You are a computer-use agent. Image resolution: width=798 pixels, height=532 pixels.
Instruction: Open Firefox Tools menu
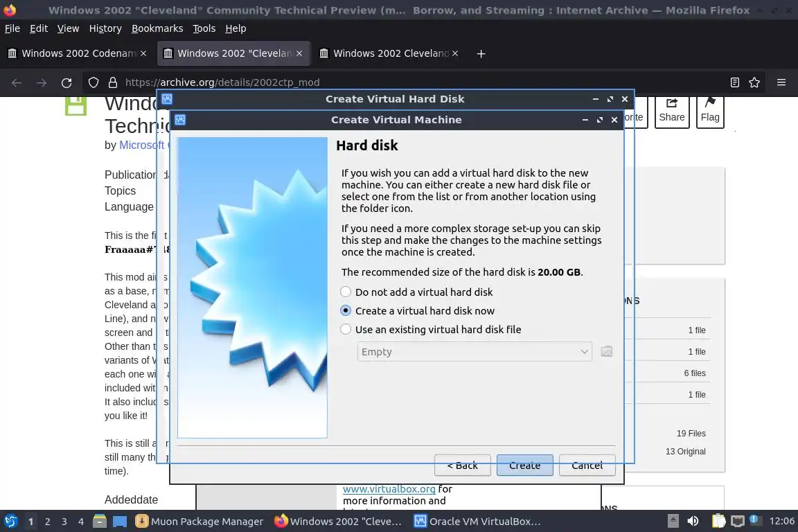[204, 28]
